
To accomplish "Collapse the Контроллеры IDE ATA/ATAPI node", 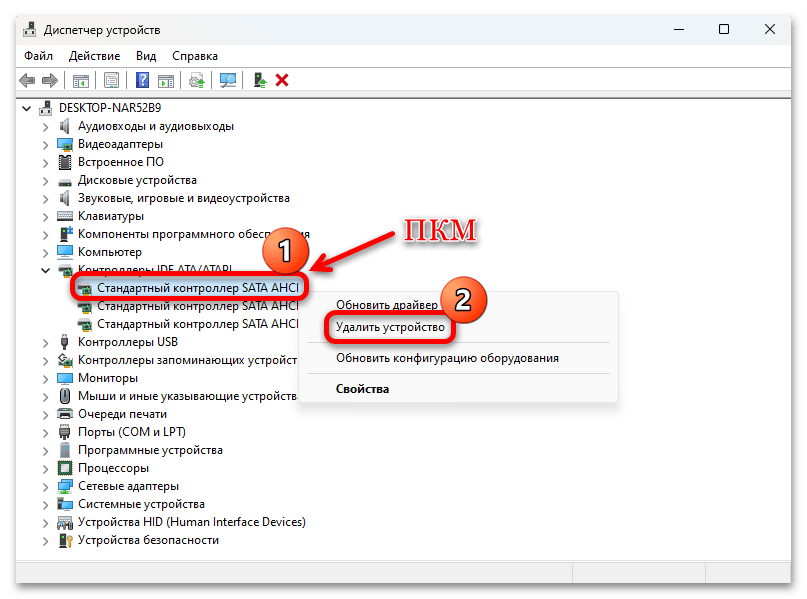I will click(46, 270).
